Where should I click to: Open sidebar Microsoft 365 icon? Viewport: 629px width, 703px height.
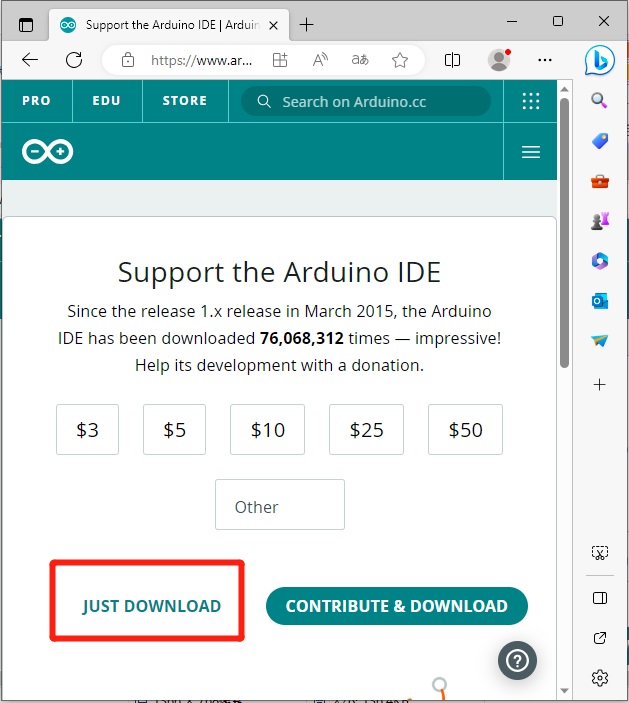[600, 260]
